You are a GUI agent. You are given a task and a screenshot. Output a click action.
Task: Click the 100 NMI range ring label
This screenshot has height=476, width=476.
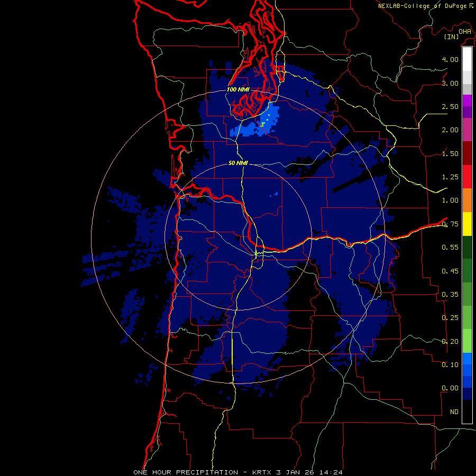click(238, 89)
